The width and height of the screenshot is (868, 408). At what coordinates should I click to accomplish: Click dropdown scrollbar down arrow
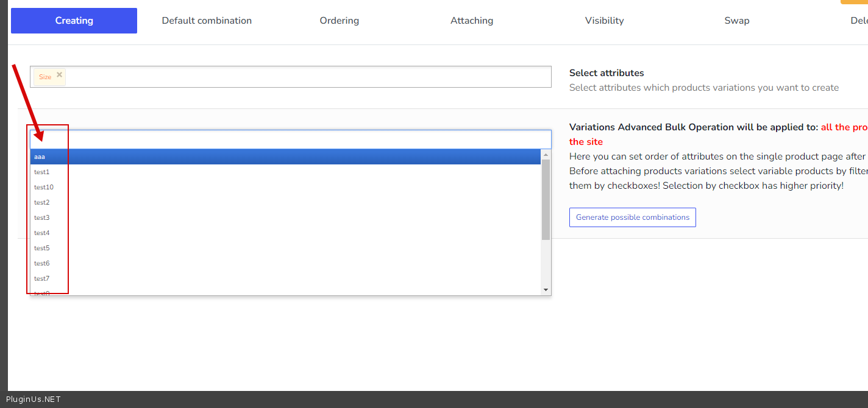tap(546, 290)
